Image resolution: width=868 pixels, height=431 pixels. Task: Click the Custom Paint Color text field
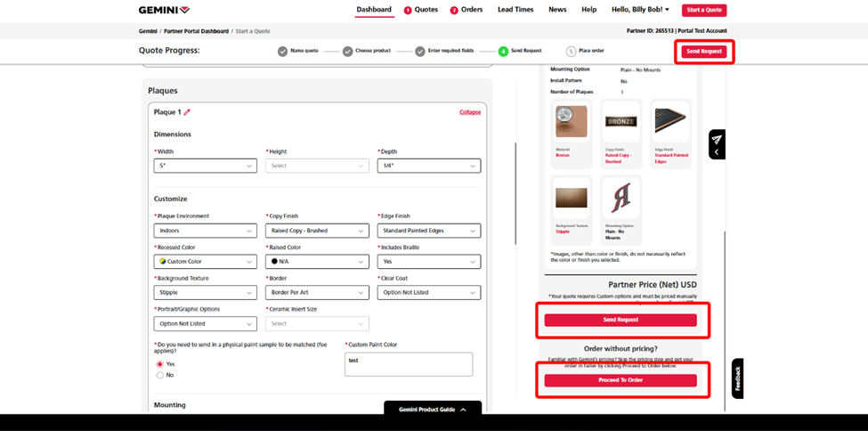409,363
